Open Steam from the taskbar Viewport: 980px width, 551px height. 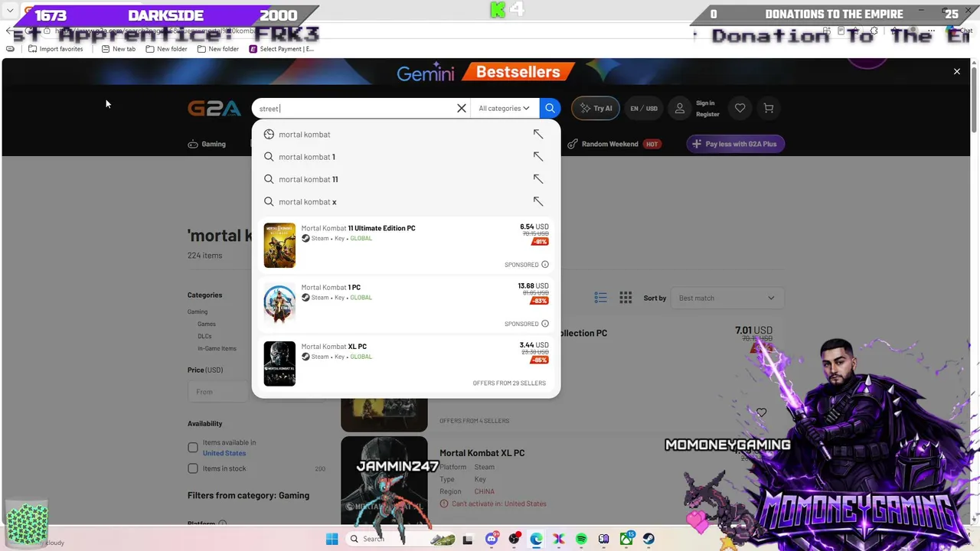point(648,539)
